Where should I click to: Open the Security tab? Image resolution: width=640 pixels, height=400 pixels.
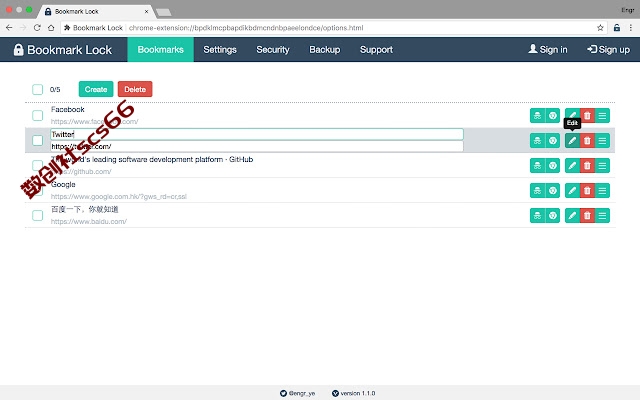click(273, 49)
